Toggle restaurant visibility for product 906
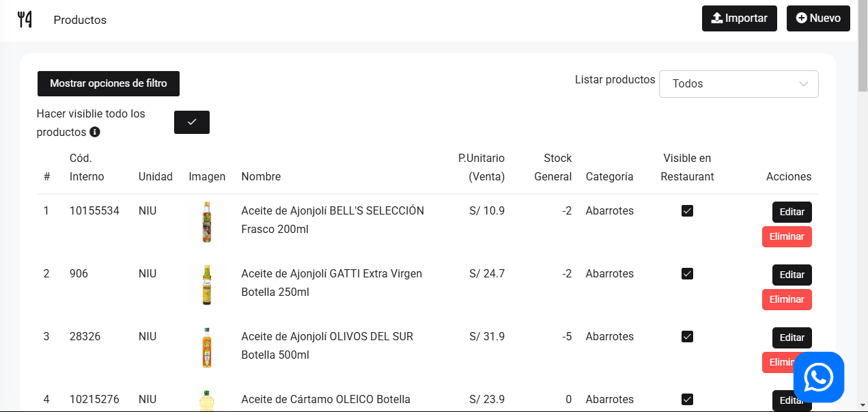868x412 pixels. 687,274
